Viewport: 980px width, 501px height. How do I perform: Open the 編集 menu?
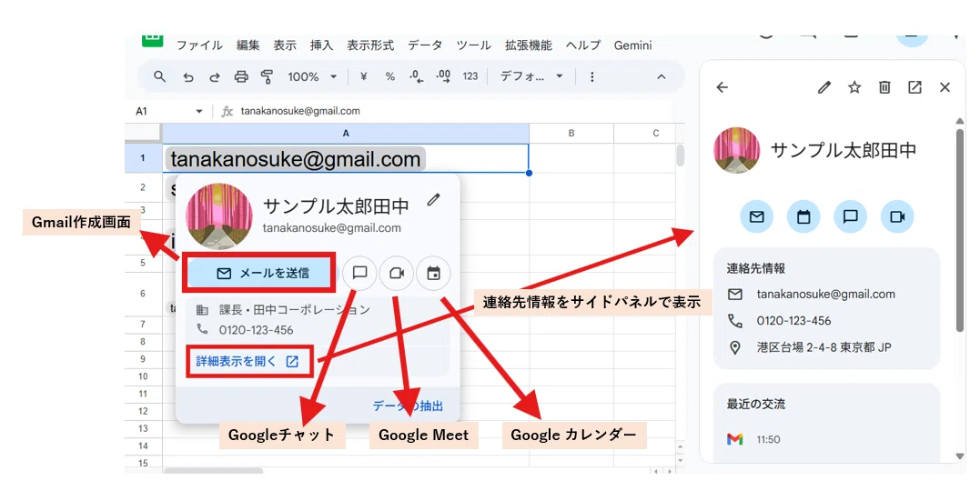248,45
